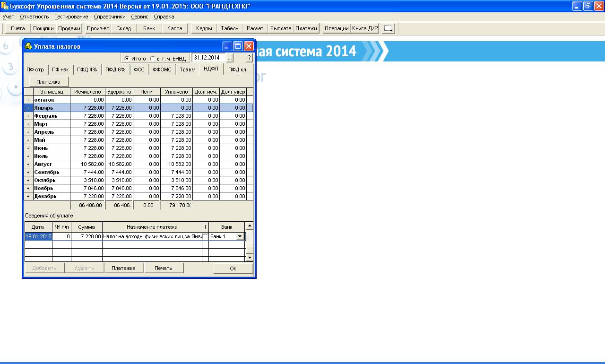Select the Итого radio button

click(x=127, y=59)
